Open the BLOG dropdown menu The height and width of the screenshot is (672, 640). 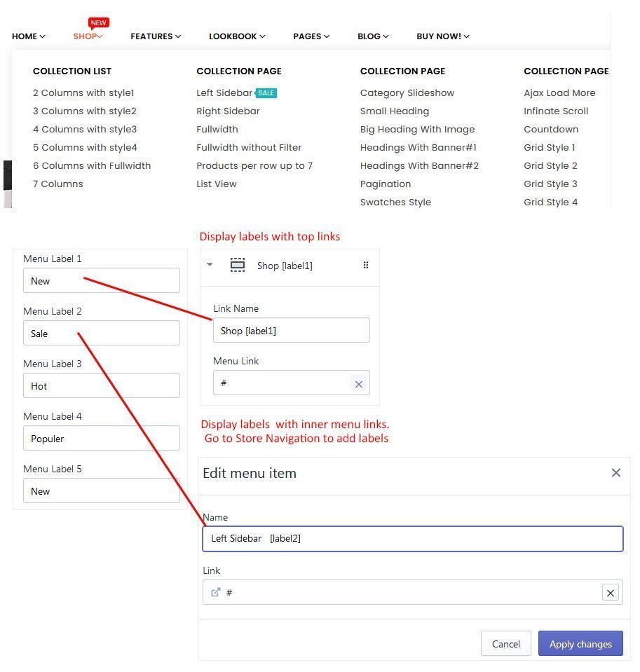pos(373,36)
